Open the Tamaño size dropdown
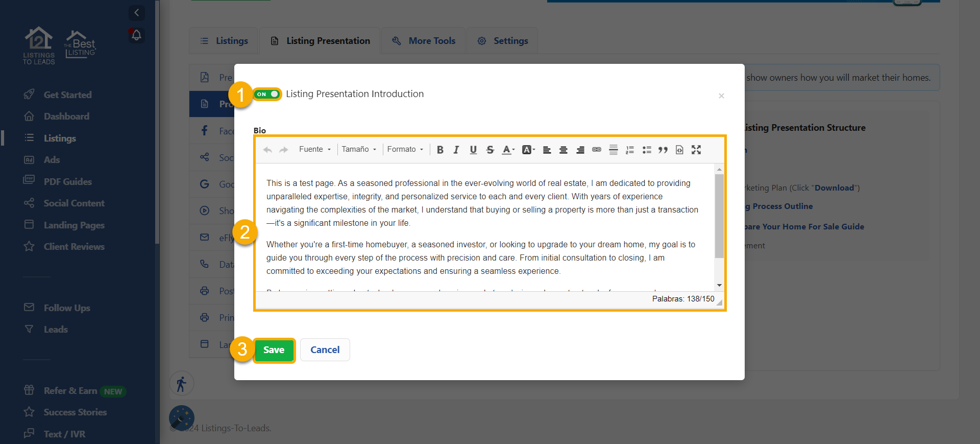The height and width of the screenshot is (444, 980). click(x=359, y=149)
